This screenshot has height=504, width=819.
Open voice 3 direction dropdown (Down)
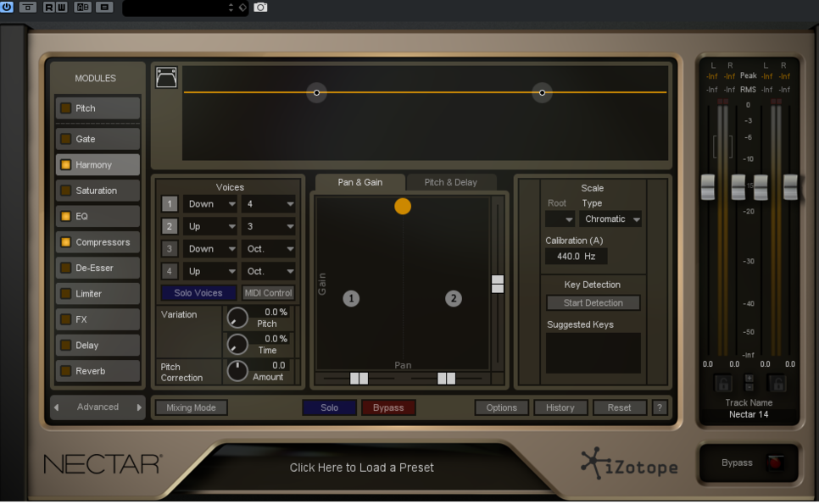(210, 248)
